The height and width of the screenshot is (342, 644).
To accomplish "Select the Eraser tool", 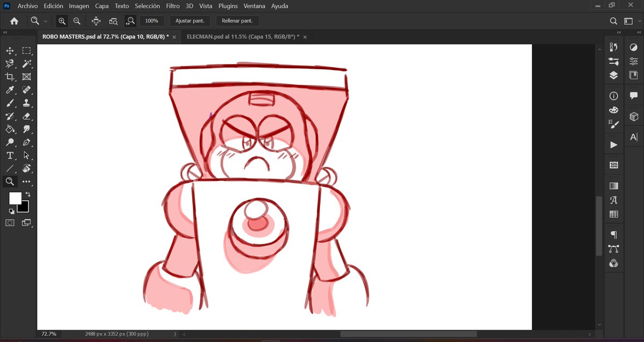I will 26,116.
